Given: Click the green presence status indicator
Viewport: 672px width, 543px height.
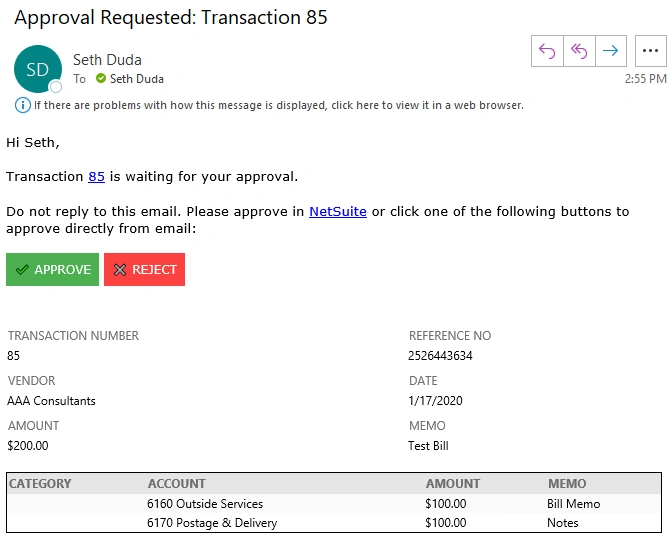Looking at the screenshot, I should (x=100, y=79).
